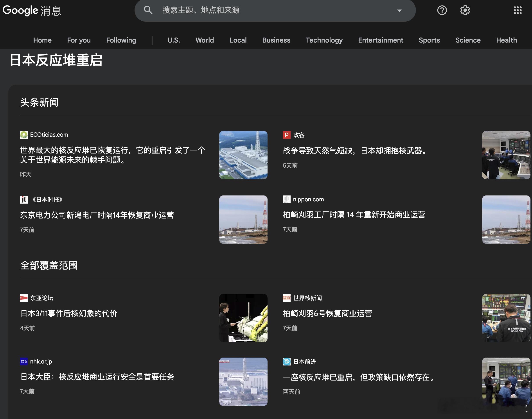
Task: Click the 《日本时报》 jt source icon
Action: (24, 199)
